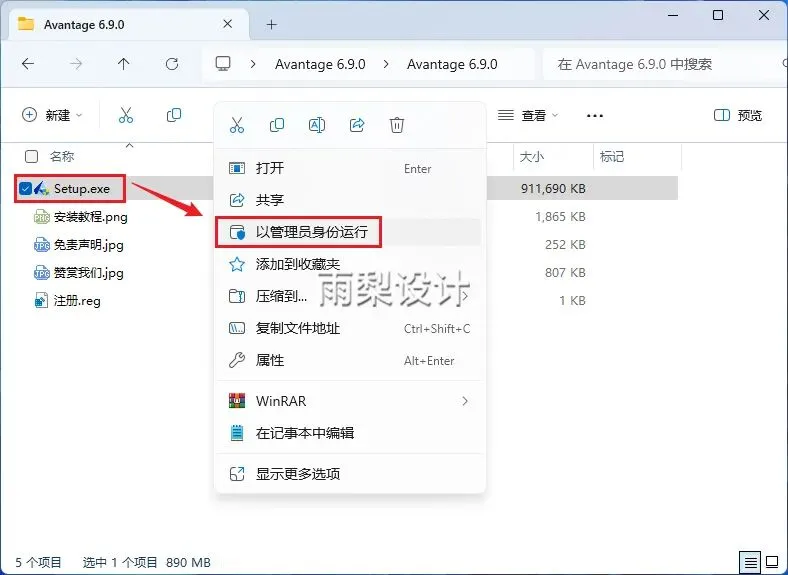
Task: Click chevron after the This PC icon
Action: (253, 64)
